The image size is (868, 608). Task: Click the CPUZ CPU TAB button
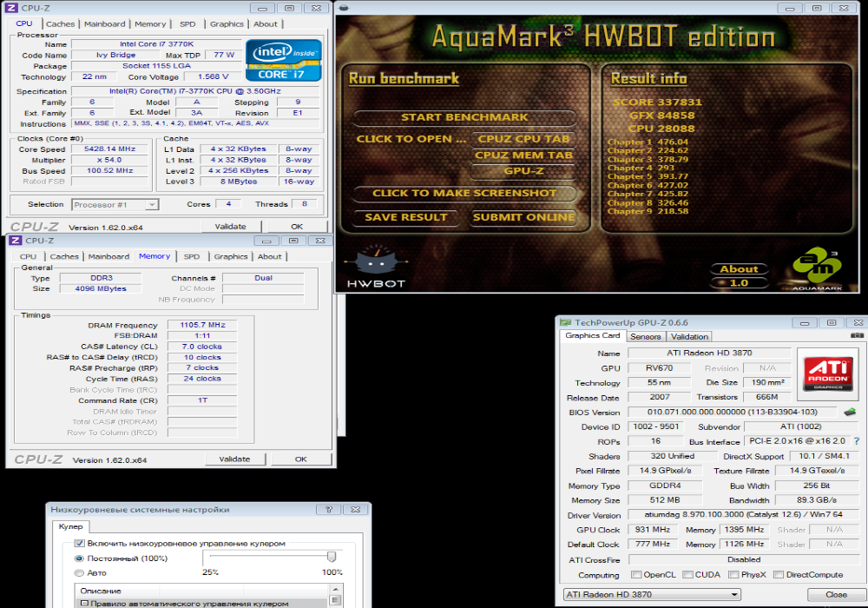click(x=523, y=139)
